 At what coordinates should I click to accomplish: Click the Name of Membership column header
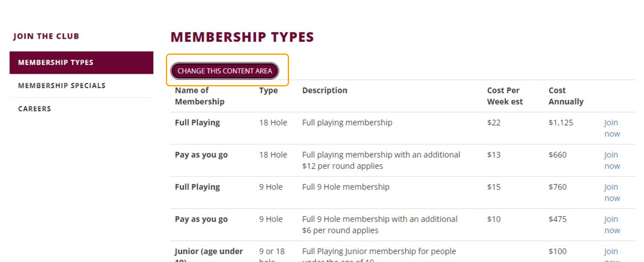point(200,96)
